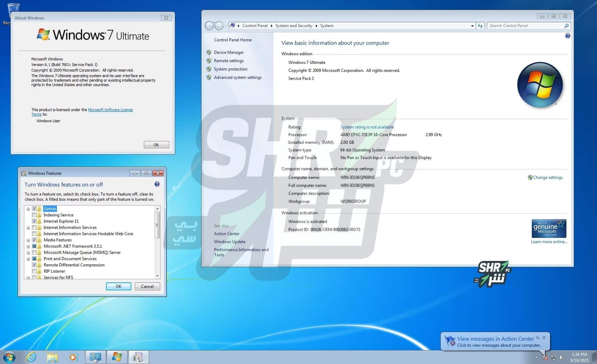
Task: Open the address bar history dropdown
Action: click(x=472, y=26)
